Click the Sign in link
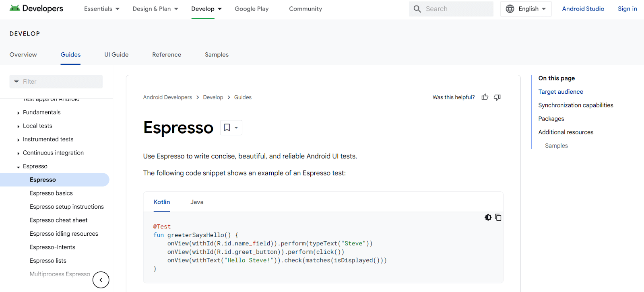This screenshot has height=292, width=644. (x=627, y=9)
